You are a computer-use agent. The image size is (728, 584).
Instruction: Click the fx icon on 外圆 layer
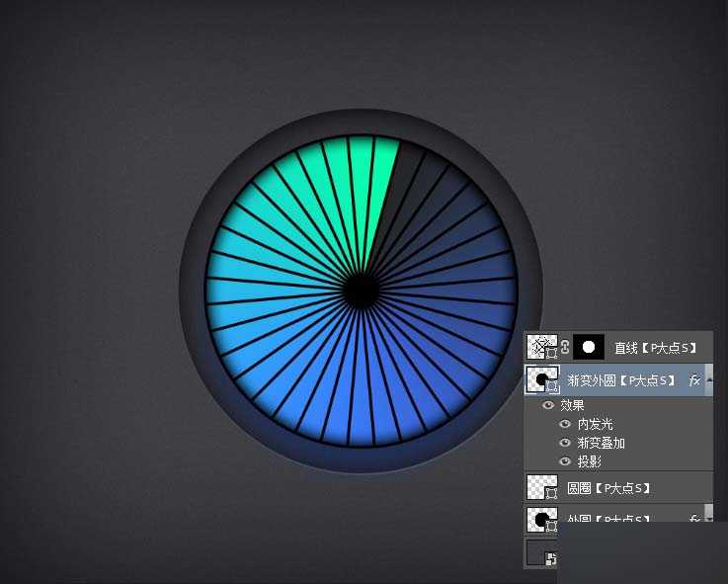694,519
